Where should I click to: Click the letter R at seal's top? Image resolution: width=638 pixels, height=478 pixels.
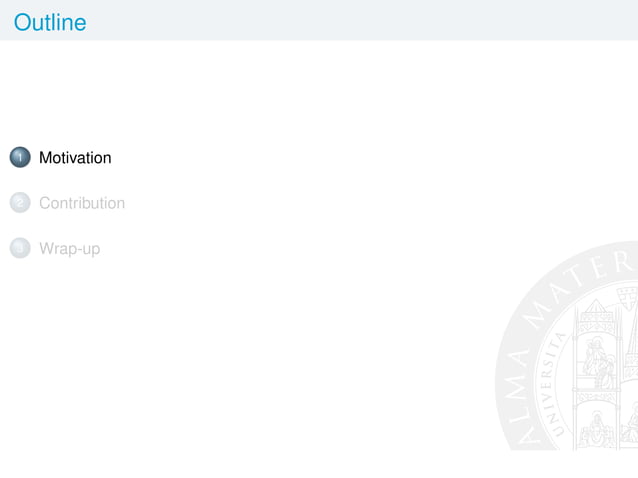(x=623, y=262)
